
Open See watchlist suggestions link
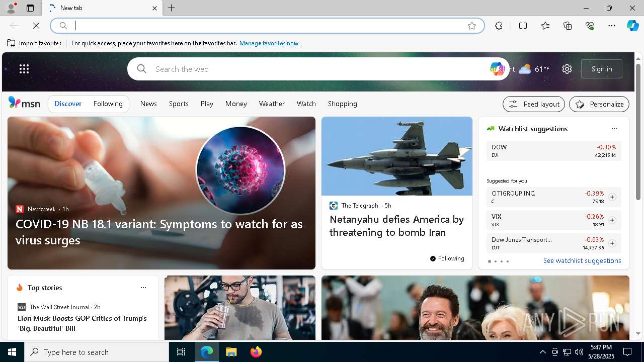pos(582,260)
